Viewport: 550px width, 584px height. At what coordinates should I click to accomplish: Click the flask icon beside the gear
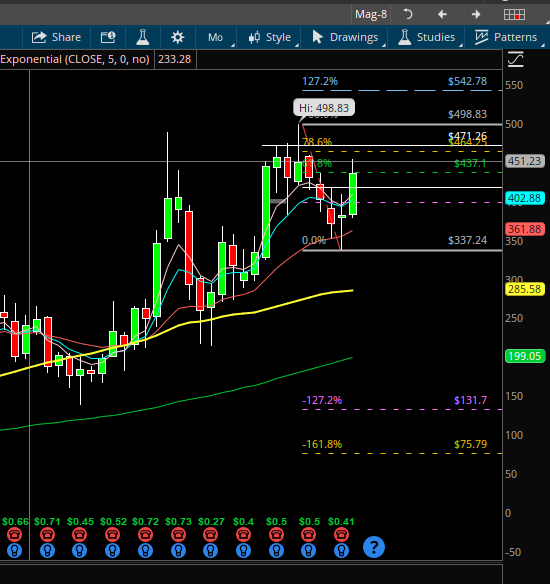point(143,37)
